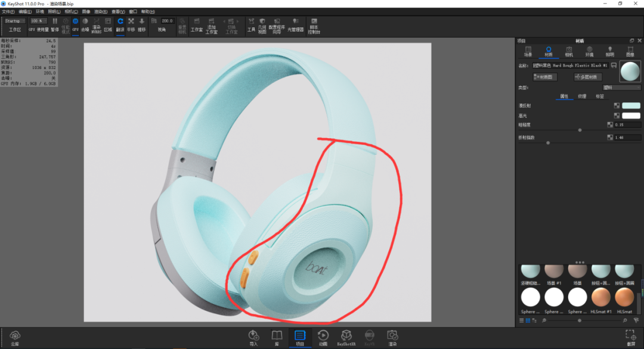Open the 照明 menu
The width and height of the screenshot is (644, 349).
[54, 11]
